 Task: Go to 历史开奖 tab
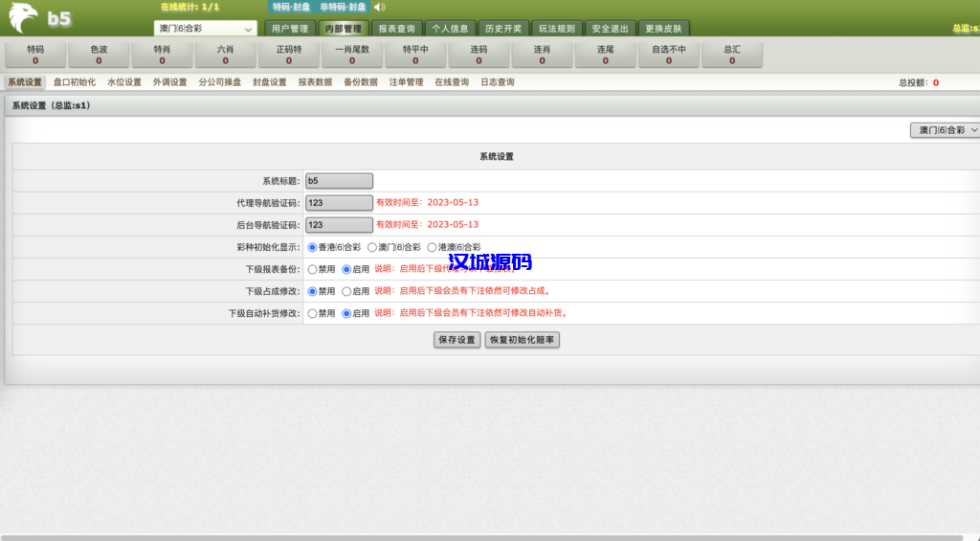[x=502, y=29]
